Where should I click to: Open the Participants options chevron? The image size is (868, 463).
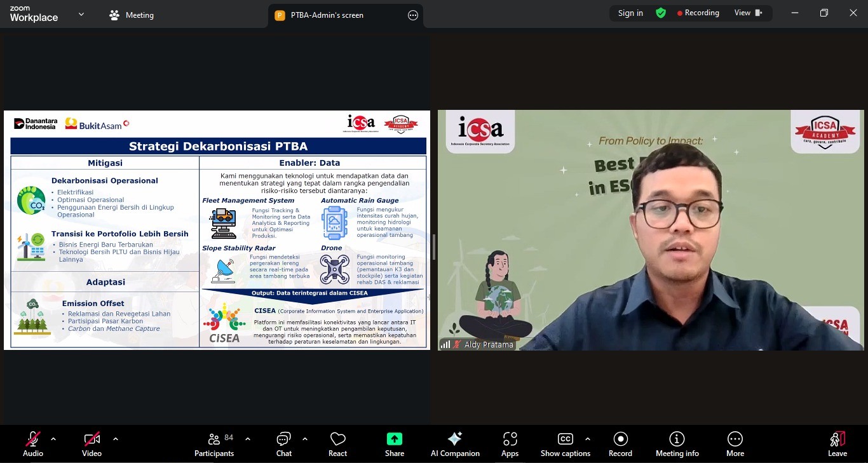point(248,438)
